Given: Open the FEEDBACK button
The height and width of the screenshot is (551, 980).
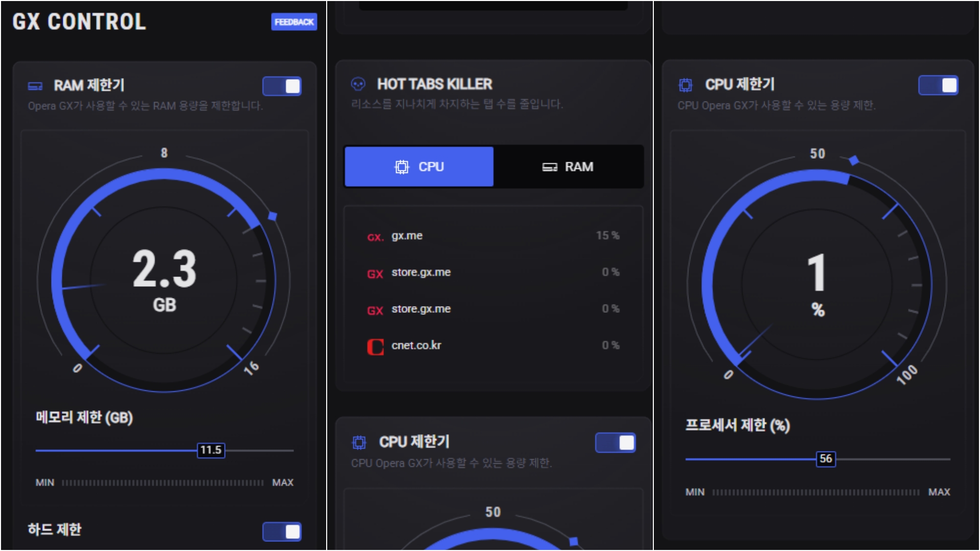Looking at the screenshot, I should 294,22.
